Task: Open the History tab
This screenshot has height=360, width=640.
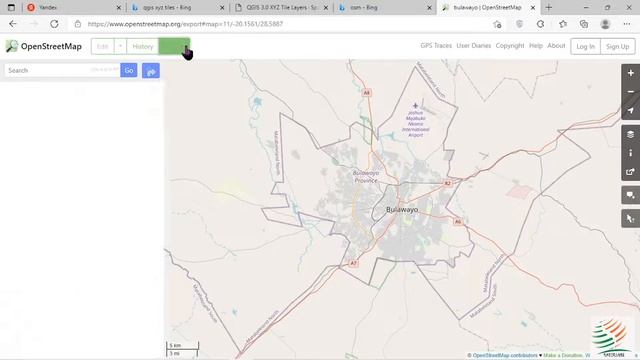Action: point(143,47)
